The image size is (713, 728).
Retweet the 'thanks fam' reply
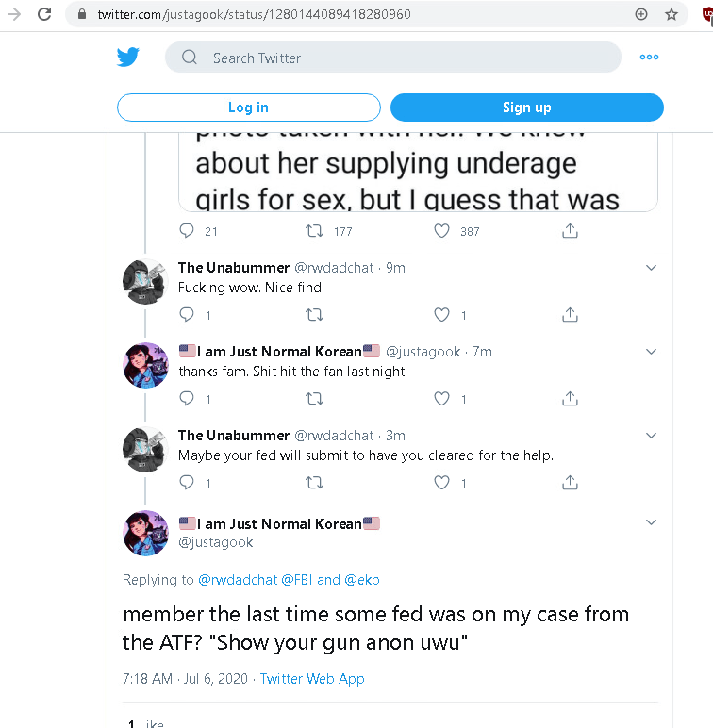click(x=316, y=399)
